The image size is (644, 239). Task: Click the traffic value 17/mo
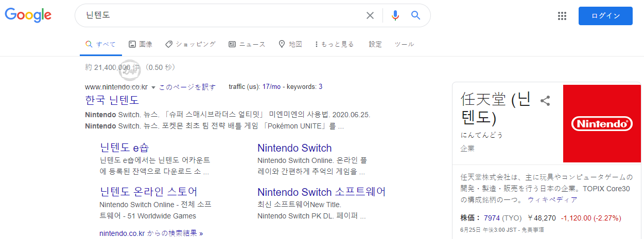click(x=271, y=87)
